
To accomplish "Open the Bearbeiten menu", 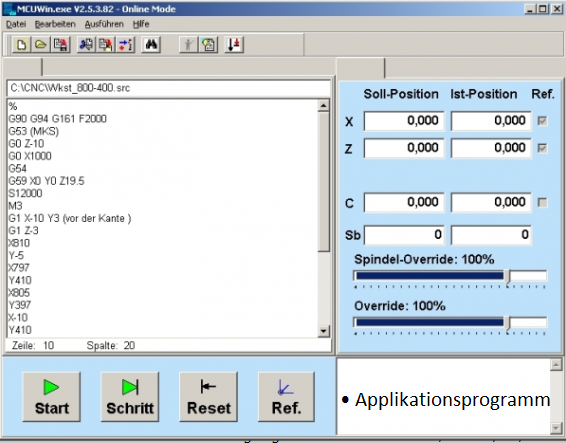I will [x=55, y=24].
